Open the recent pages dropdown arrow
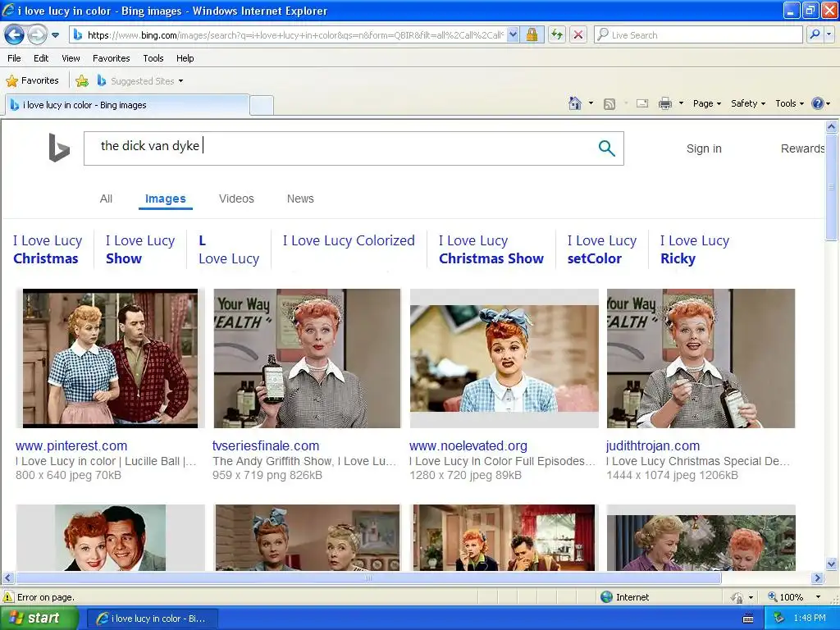840x630 pixels. click(55, 35)
